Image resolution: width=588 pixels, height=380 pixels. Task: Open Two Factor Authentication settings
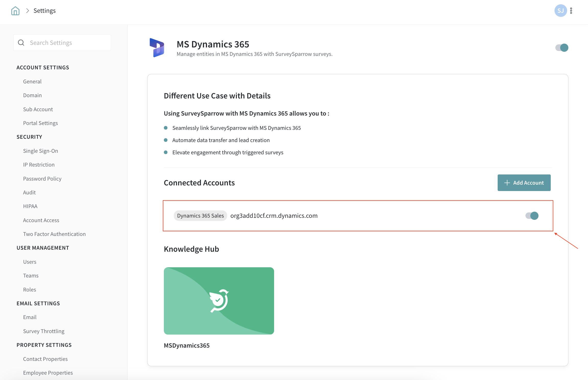click(x=54, y=234)
